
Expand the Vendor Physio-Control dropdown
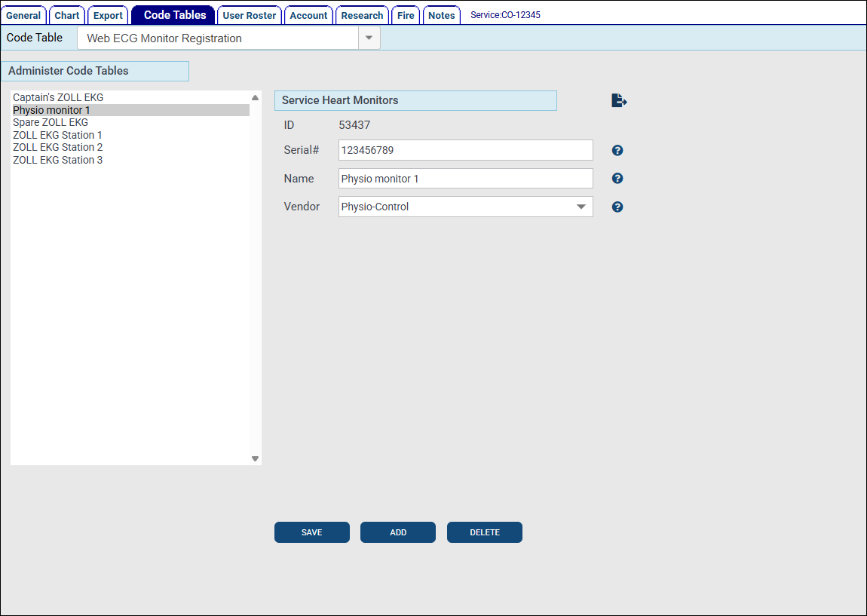pyautogui.click(x=581, y=207)
